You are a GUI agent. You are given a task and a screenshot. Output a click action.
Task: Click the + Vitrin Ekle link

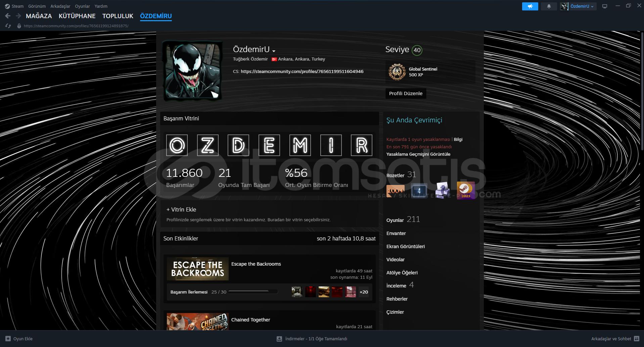(181, 209)
